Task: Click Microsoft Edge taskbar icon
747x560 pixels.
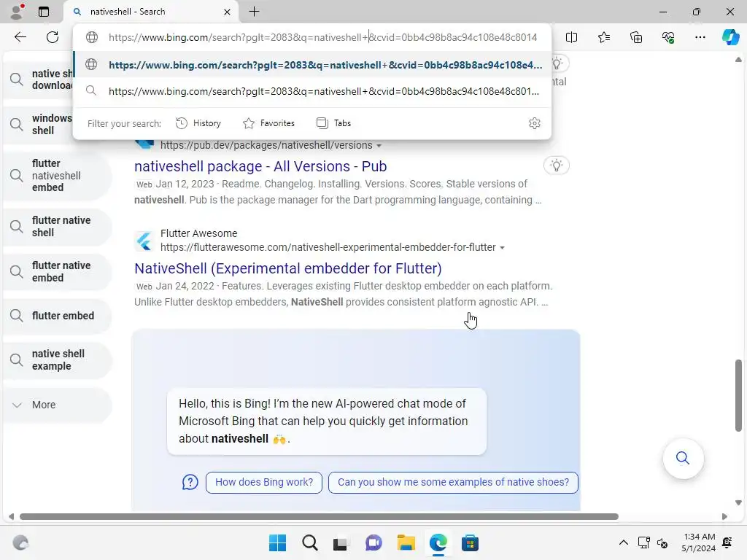Action: pyautogui.click(x=438, y=542)
